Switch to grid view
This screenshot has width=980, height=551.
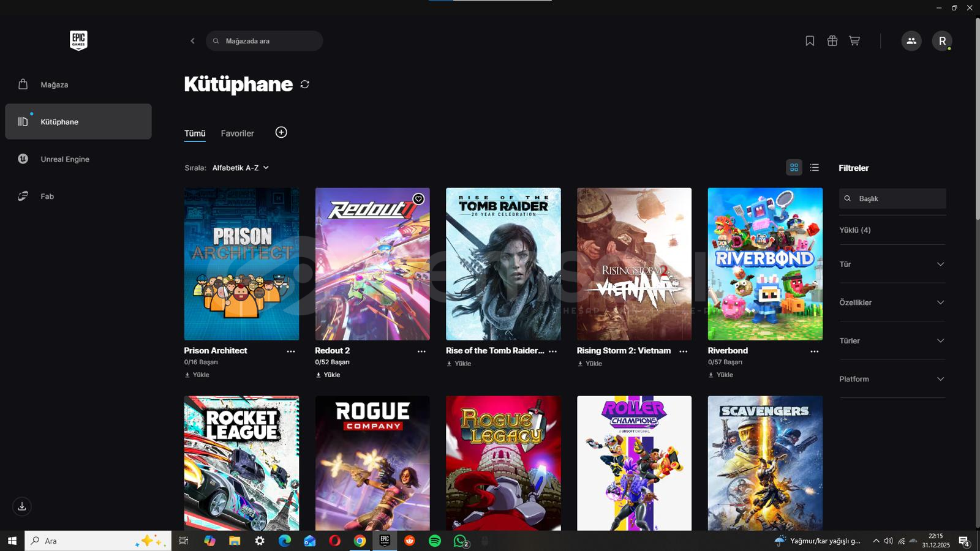pos(794,167)
